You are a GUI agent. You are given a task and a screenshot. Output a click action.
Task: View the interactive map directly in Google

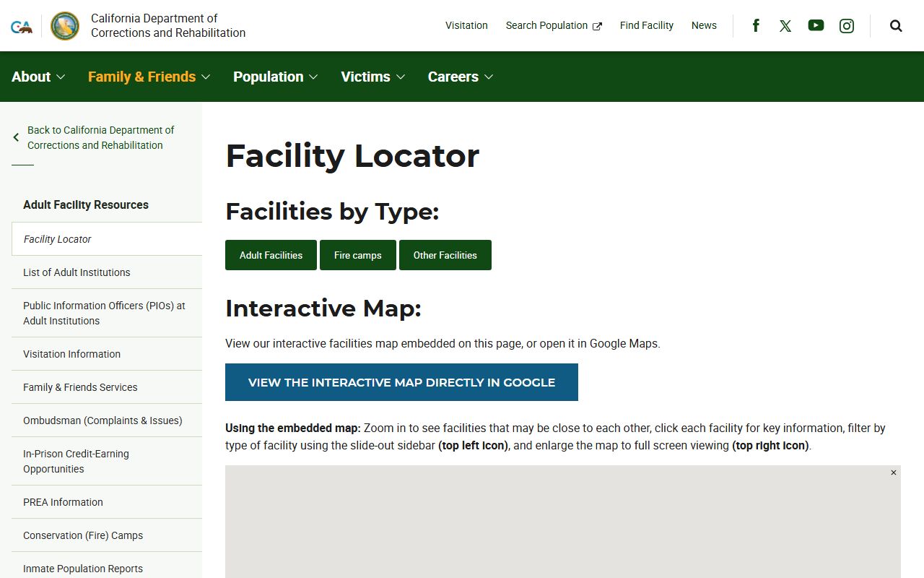coord(401,382)
